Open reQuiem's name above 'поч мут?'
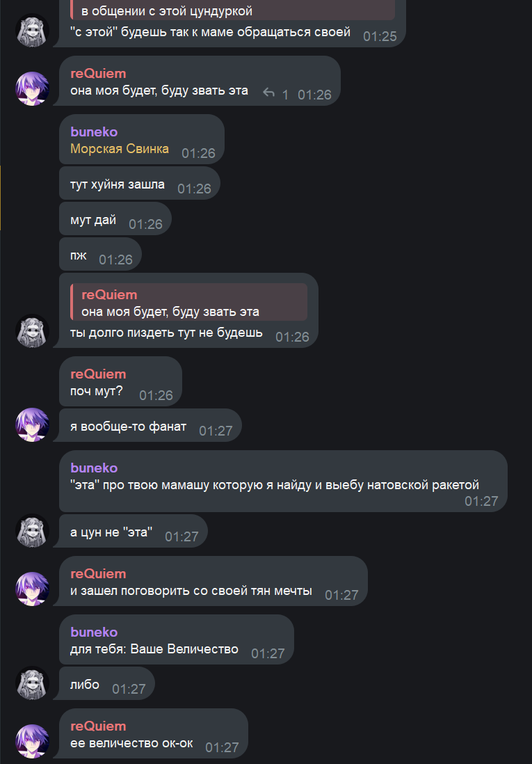Screen dimensions: 532x764 click(x=99, y=374)
